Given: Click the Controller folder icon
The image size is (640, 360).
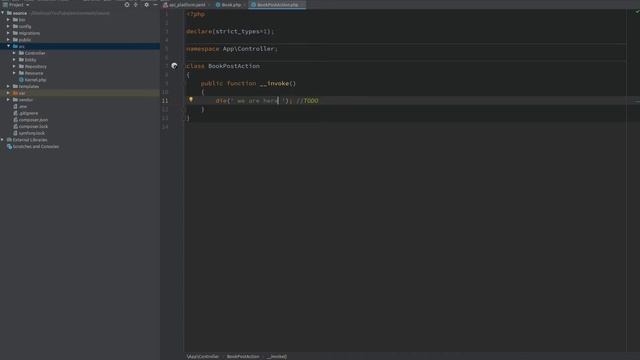Looking at the screenshot, I should 21,53.
